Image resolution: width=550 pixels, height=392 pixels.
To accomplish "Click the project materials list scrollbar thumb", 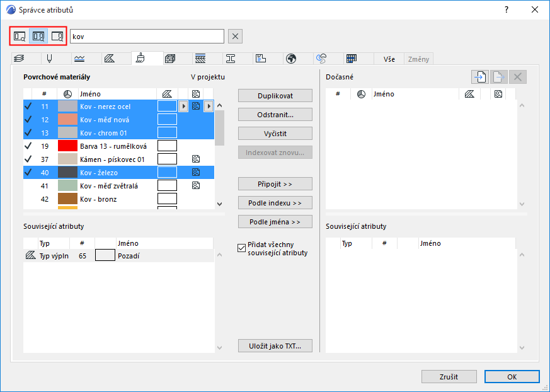I will 220,128.
